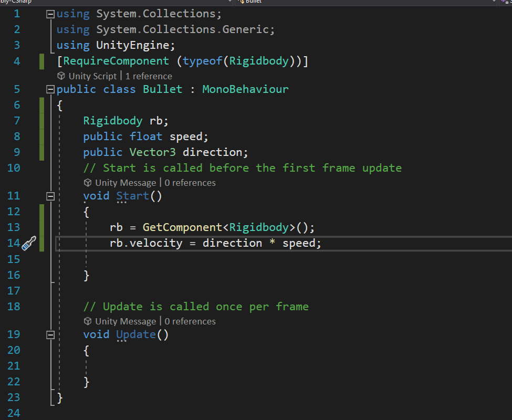Click the 'direction' field on line 9

click(212, 152)
